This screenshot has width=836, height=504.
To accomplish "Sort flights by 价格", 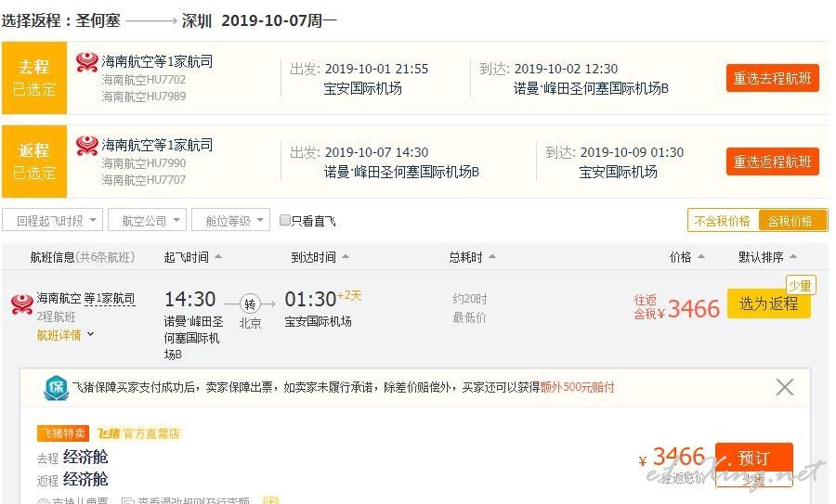I will click(686, 257).
